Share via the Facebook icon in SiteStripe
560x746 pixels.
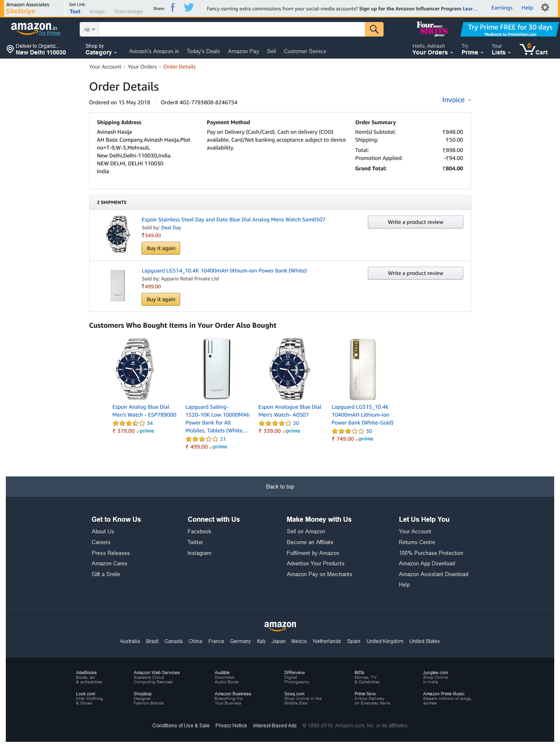(x=173, y=8)
